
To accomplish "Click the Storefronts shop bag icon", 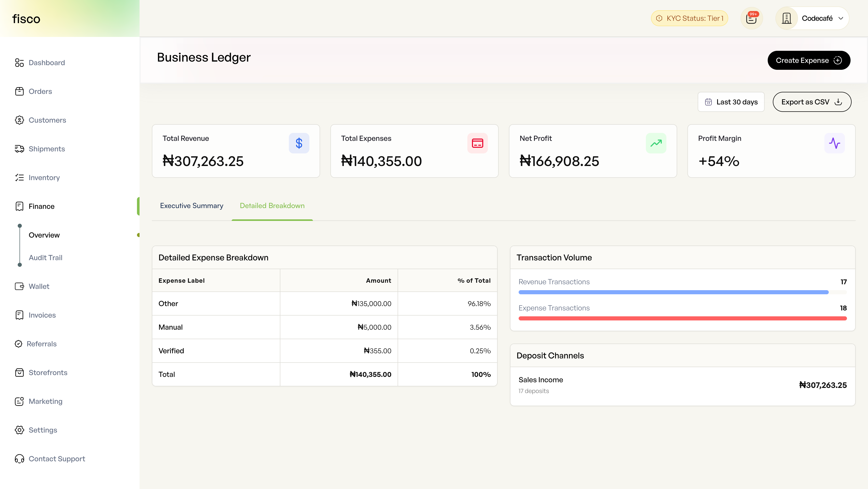I will 19,373.
